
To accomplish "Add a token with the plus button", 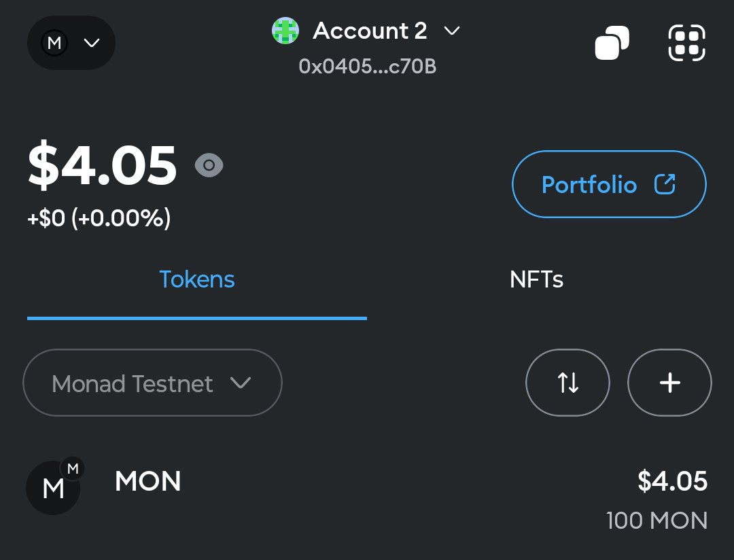I will 669,383.
